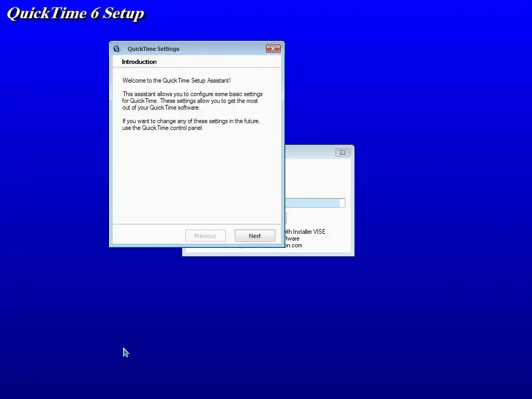Click 'use the QuickTime control panel.' text
Screen dimensions: 532x399
(163, 128)
